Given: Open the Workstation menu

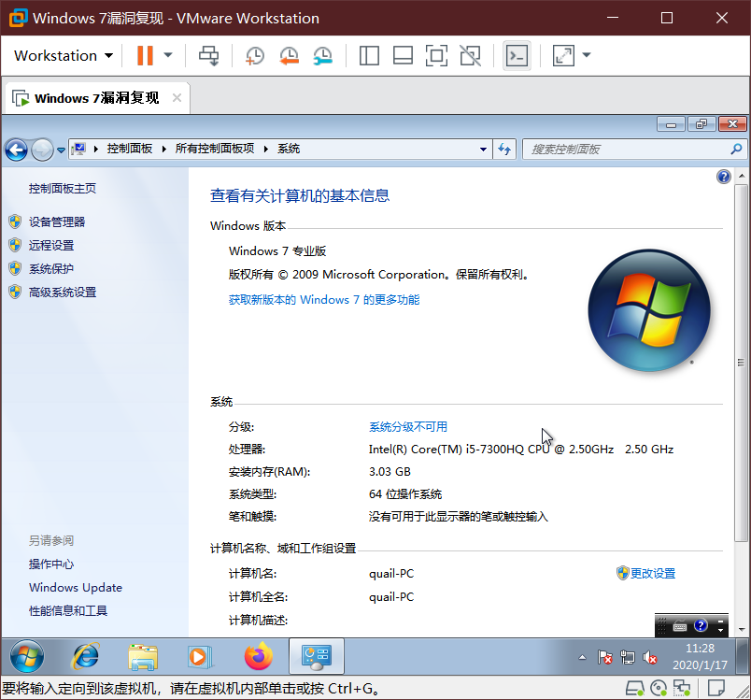Looking at the screenshot, I should [64, 55].
